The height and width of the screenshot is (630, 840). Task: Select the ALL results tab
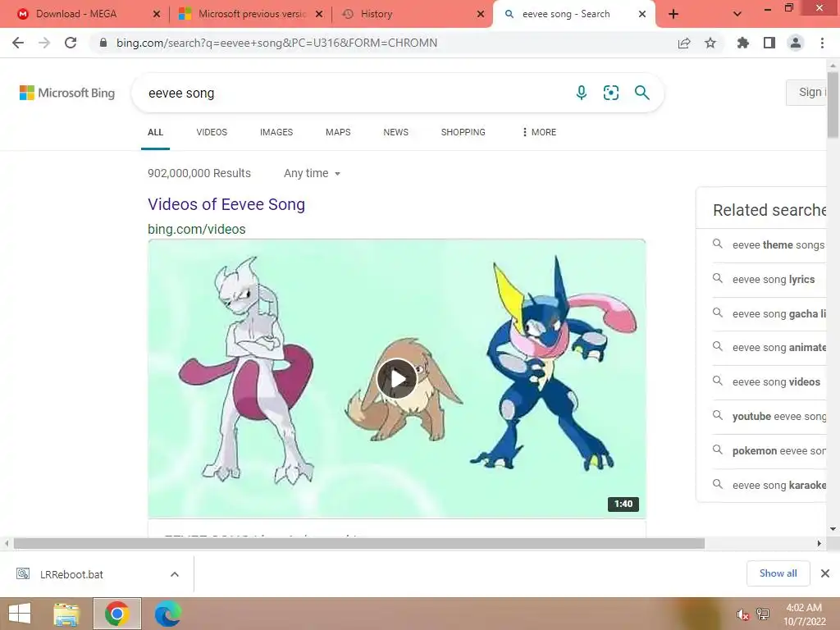click(x=155, y=132)
